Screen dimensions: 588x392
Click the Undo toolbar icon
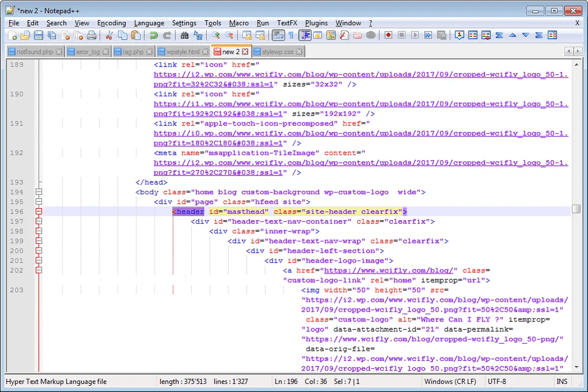coord(153,35)
